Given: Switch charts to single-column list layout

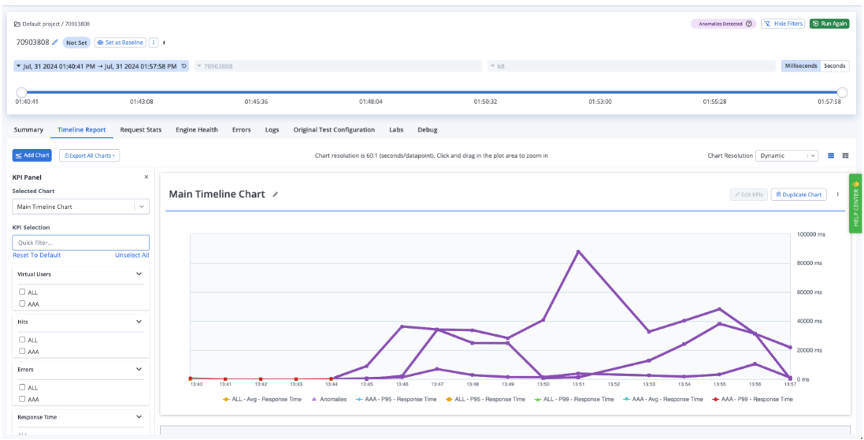Looking at the screenshot, I should point(831,156).
